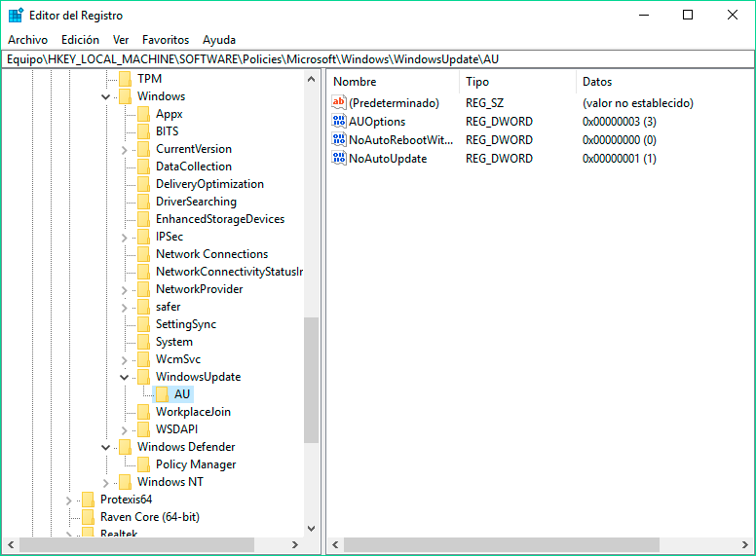Open the Edición menu
Viewport: 756px width, 556px height.
click(80, 40)
